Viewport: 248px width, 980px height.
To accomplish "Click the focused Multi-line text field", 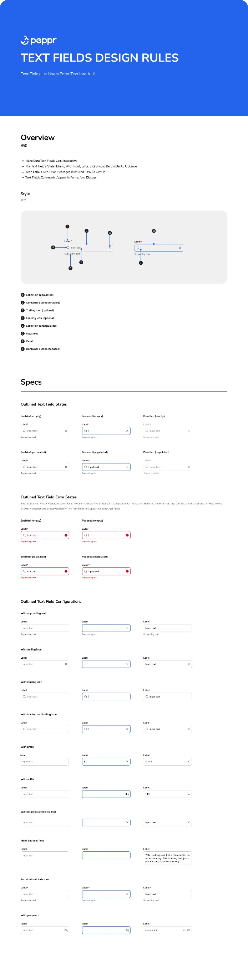I will click(x=106, y=855).
